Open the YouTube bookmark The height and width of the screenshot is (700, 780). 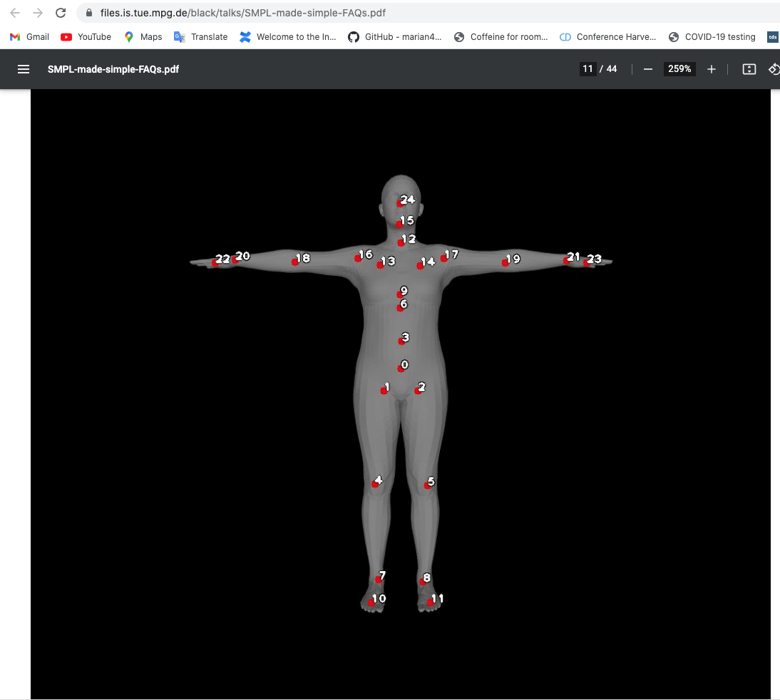[86, 37]
